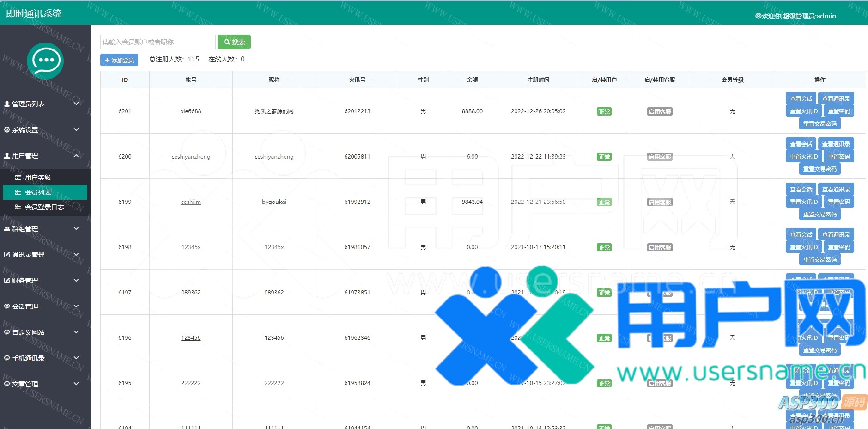Toggle 正常 status for user xie6688
868x429 pixels.
coord(604,111)
